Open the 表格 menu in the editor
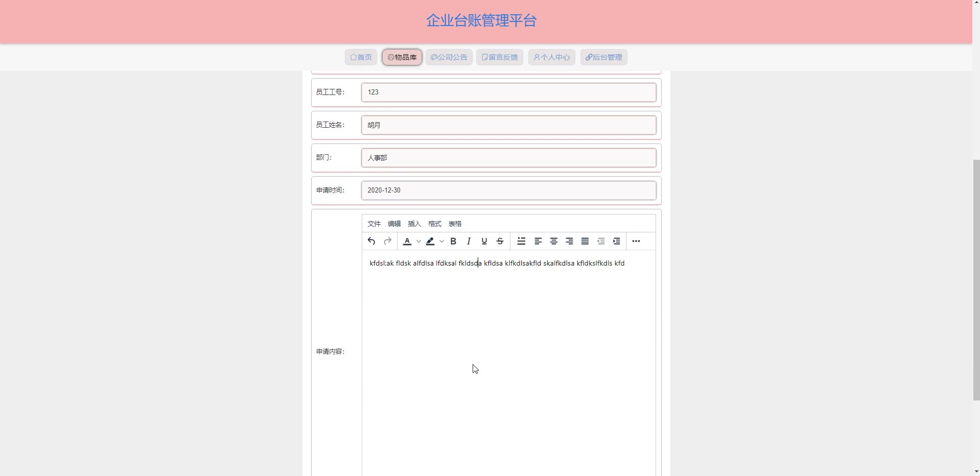The image size is (980, 476). tap(455, 224)
